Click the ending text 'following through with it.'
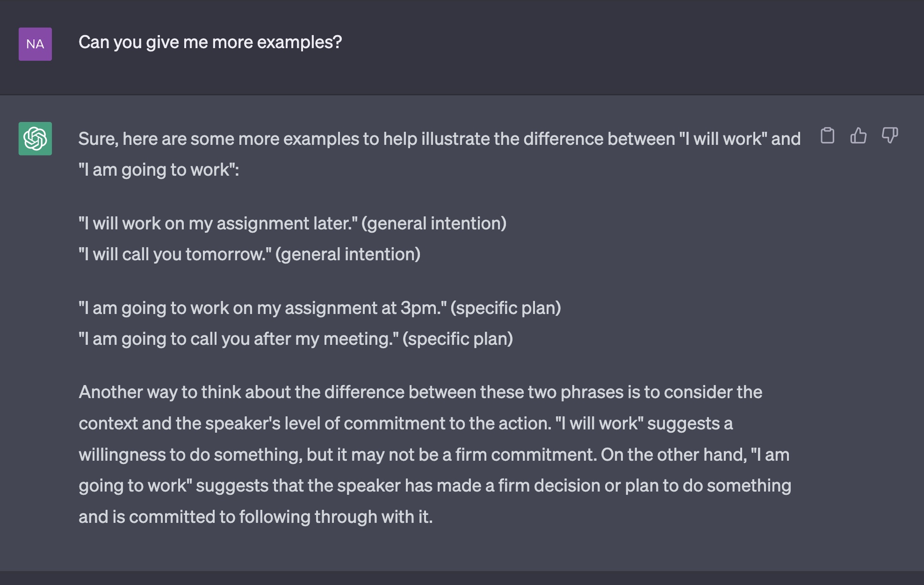 pyautogui.click(x=336, y=517)
